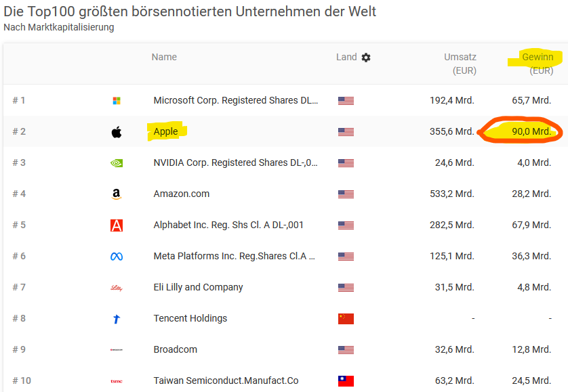Click the Eli Lilly logo icon
The height and width of the screenshot is (392, 568).
tap(117, 287)
